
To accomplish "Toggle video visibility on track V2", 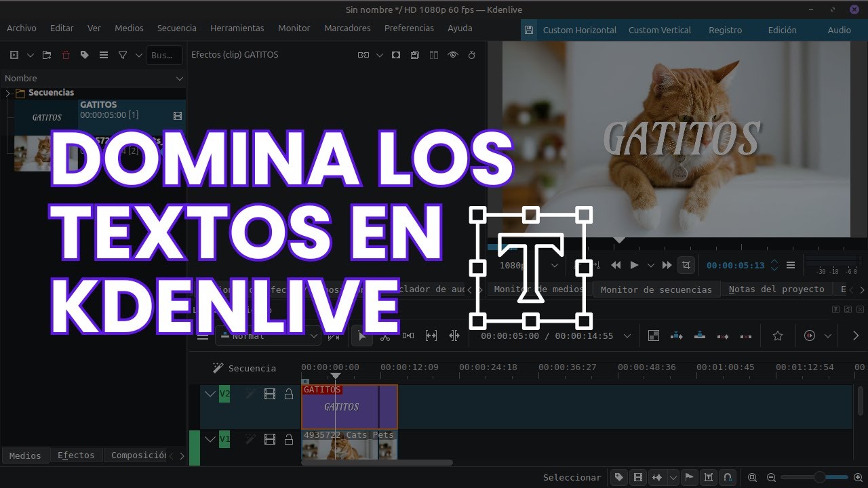I will point(270,394).
